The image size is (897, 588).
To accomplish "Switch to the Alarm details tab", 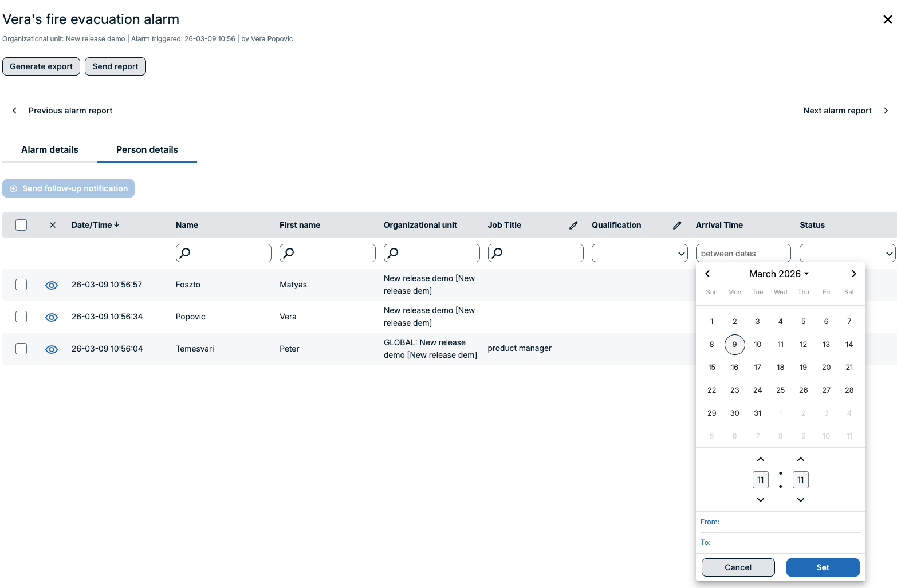I will coord(50,150).
